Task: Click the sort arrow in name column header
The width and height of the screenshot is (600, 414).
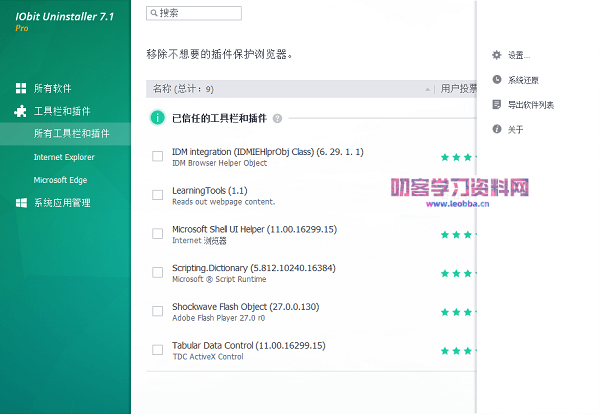Action: pyautogui.click(x=427, y=90)
